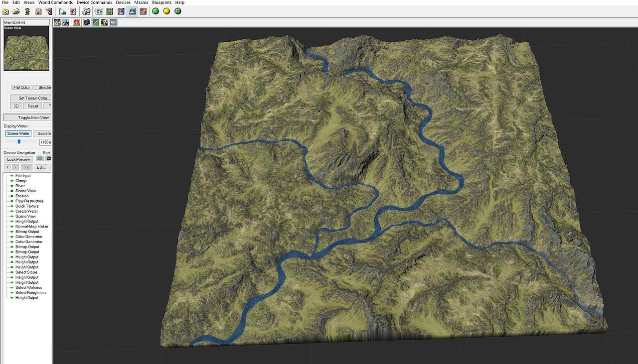Open the Help menu
Viewport: 638px width, 364px height.
[179, 2]
